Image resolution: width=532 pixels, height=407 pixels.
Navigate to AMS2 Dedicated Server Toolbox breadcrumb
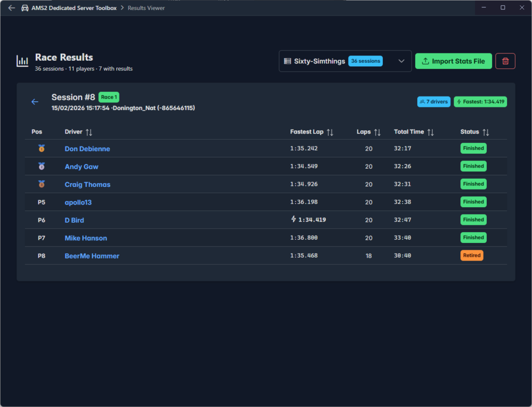tap(74, 8)
